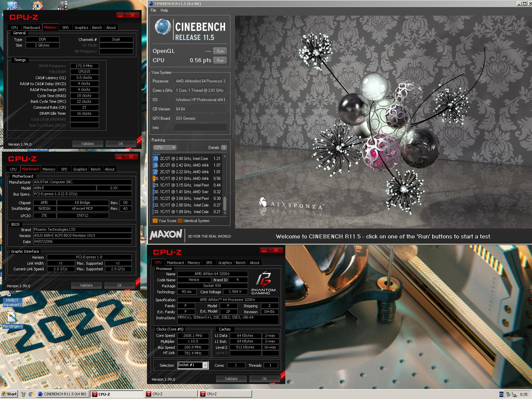Click the Processor value AMD Athlon 64
532x399 pixels.
[x=200, y=81]
